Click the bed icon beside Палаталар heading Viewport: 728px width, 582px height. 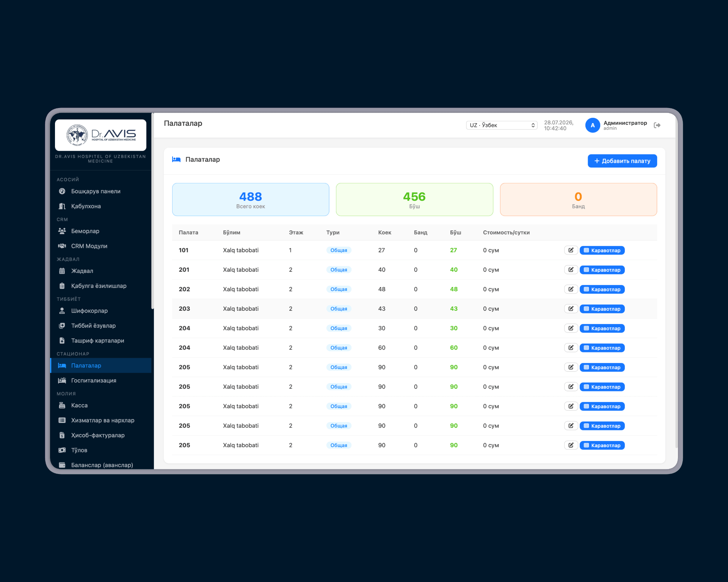click(x=176, y=160)
